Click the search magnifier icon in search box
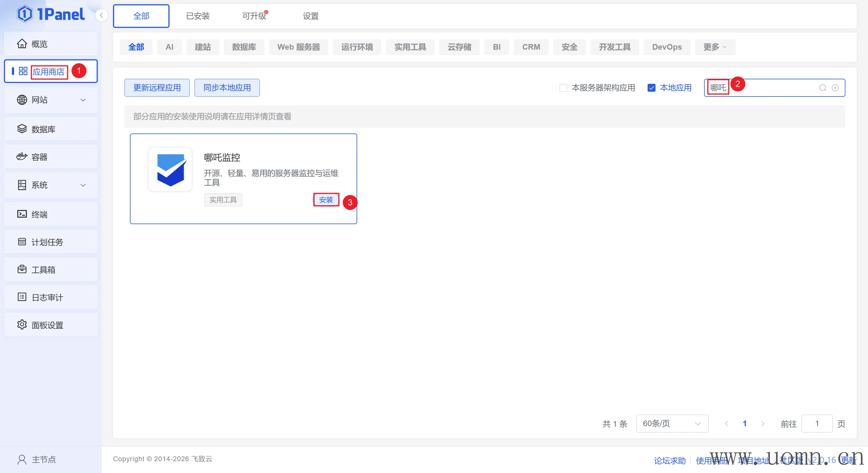The image size is (868, 473). point(823,88)
